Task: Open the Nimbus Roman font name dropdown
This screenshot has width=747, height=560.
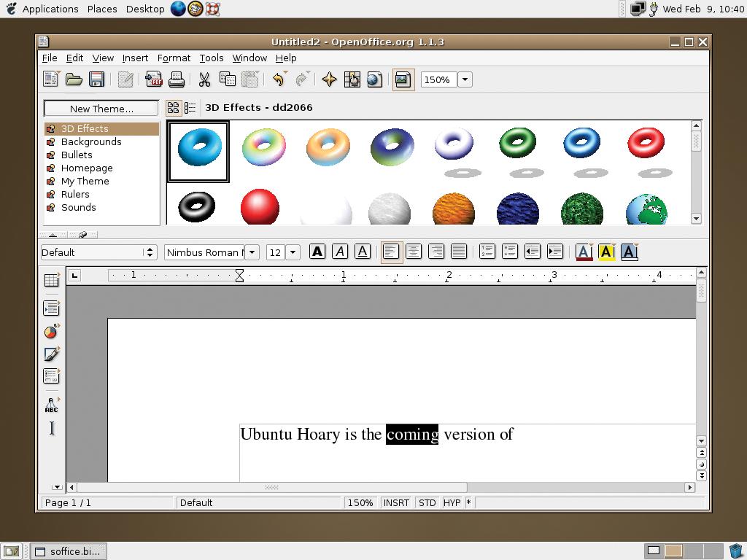Action: pyautogui.click(x=252, y=252)
